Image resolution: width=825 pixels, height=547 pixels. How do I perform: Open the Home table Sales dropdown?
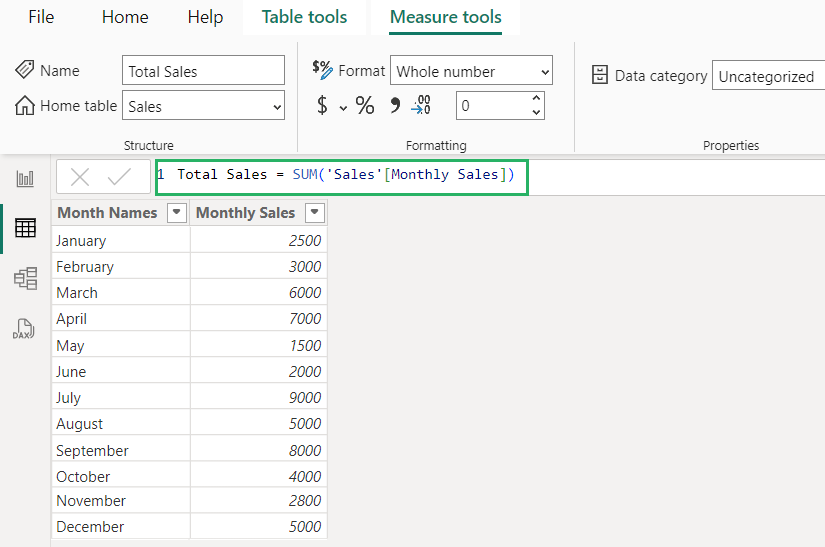coord(203,106)
